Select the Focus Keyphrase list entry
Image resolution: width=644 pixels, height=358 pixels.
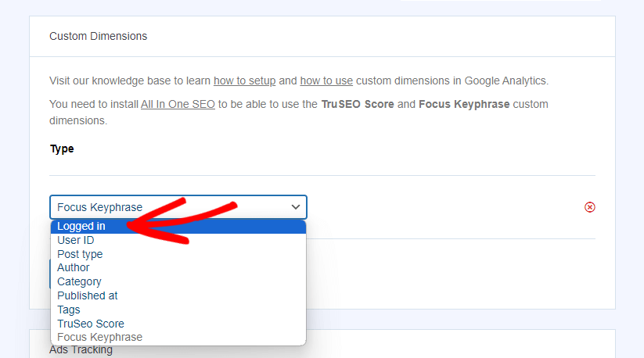178,337
